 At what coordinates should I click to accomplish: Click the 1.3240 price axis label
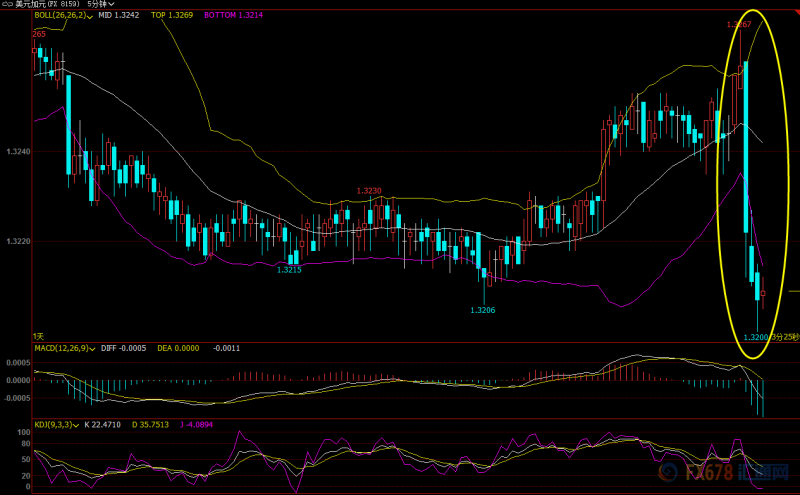pos(18,152)
